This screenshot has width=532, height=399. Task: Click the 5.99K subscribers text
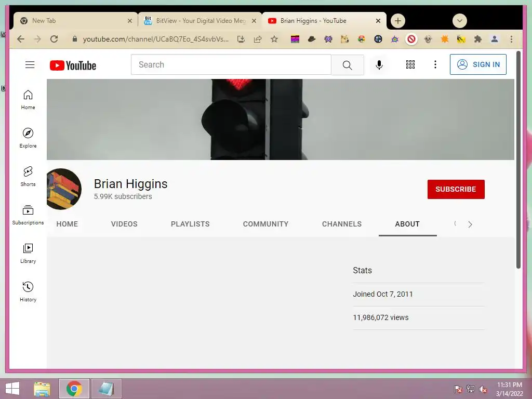[123, 196]
